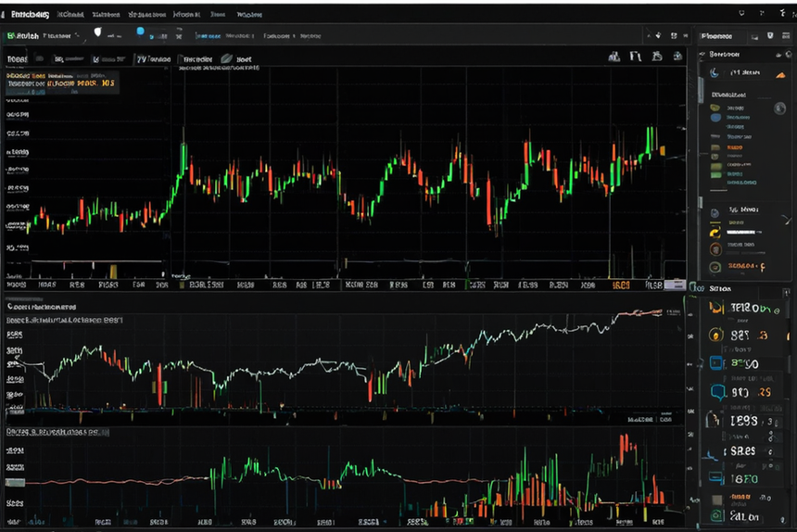The width and height of the screenshot is (797, 532).
Task: Click the gray leaf icon above the chart
Action: [227, 59]
